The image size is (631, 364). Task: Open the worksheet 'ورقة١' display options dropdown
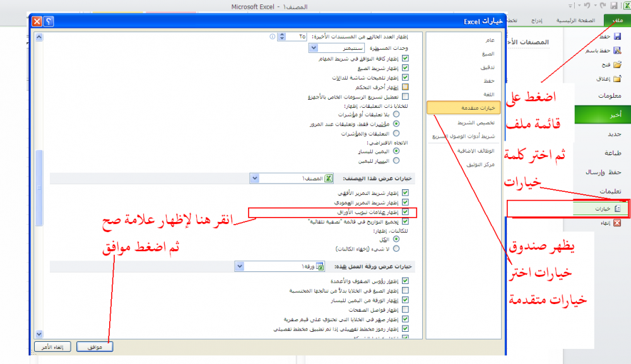click(x=239, y=266)
